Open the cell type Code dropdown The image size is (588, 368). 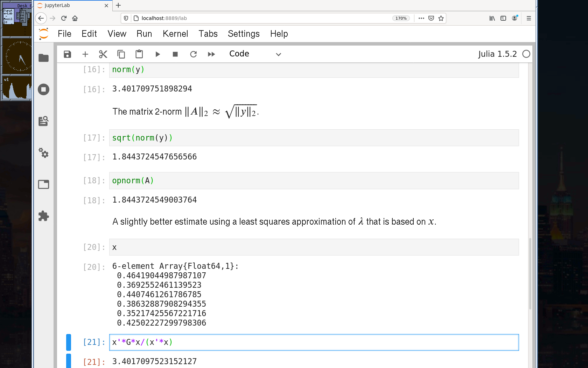255,54
